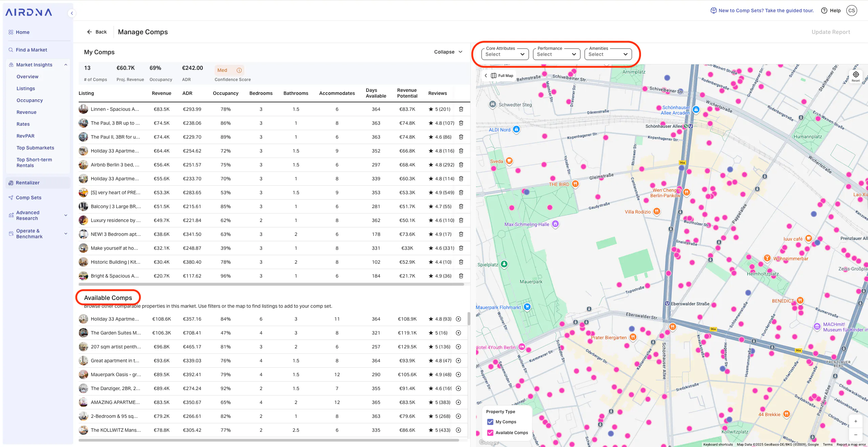Sort comps by Revenue column header
Screen dimensions: 868x447
tap(161, 93)
